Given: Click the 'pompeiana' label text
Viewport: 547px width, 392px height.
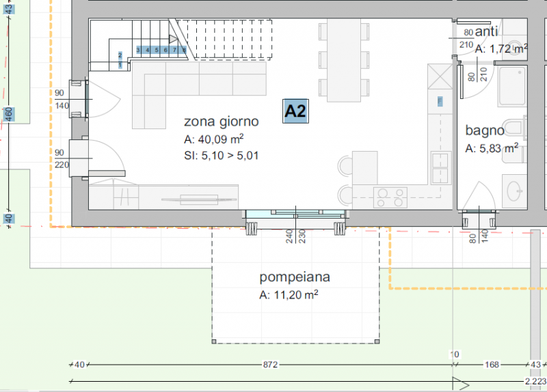Looking at the screenshot, I should pos(295,277).
